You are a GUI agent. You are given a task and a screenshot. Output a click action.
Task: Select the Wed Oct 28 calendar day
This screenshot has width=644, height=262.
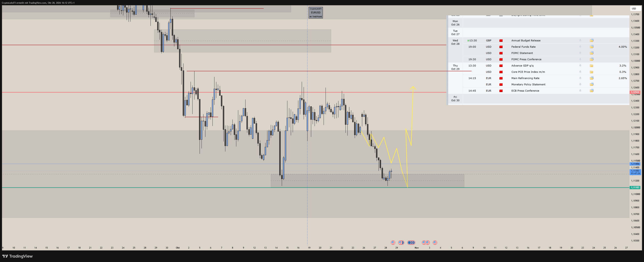click(x=455, y=42)
